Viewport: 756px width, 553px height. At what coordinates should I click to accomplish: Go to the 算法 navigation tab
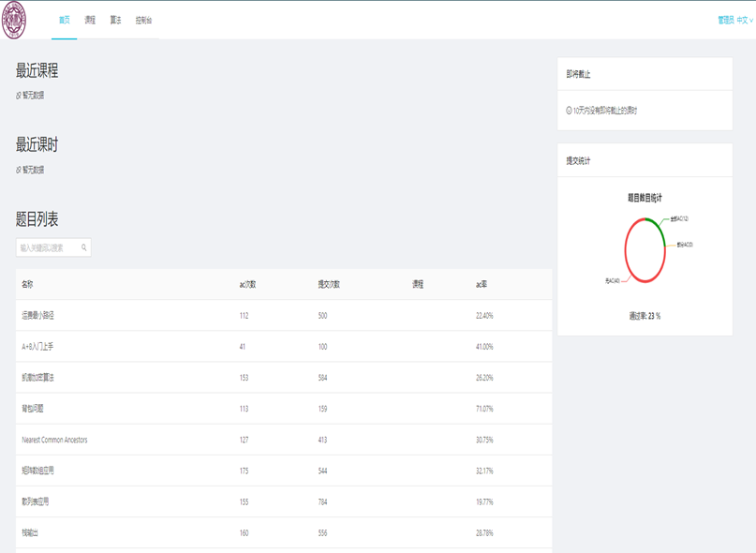(115, 20)
